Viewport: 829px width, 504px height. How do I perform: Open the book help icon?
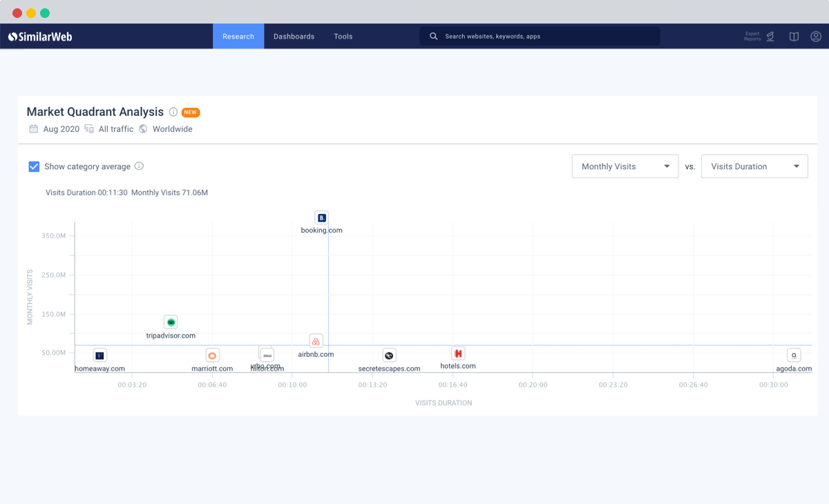click(x=794, y=37)
